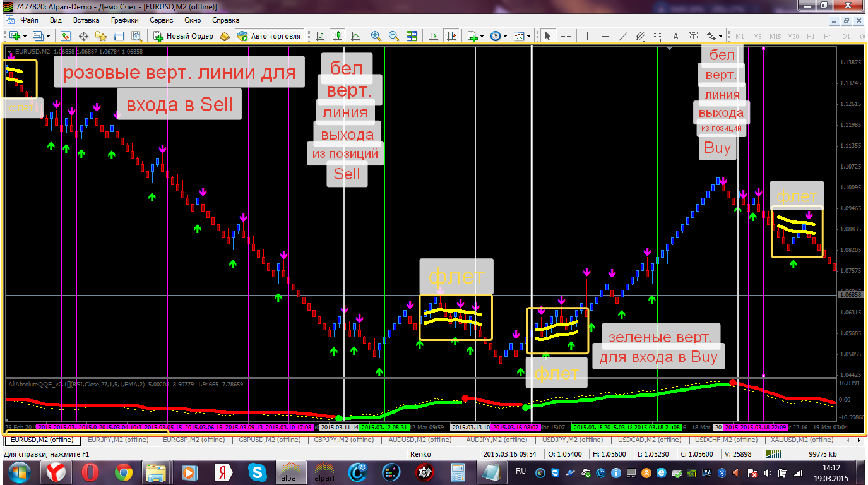Switch to the GBPUSD,M2 chart tab

[270, 440]
